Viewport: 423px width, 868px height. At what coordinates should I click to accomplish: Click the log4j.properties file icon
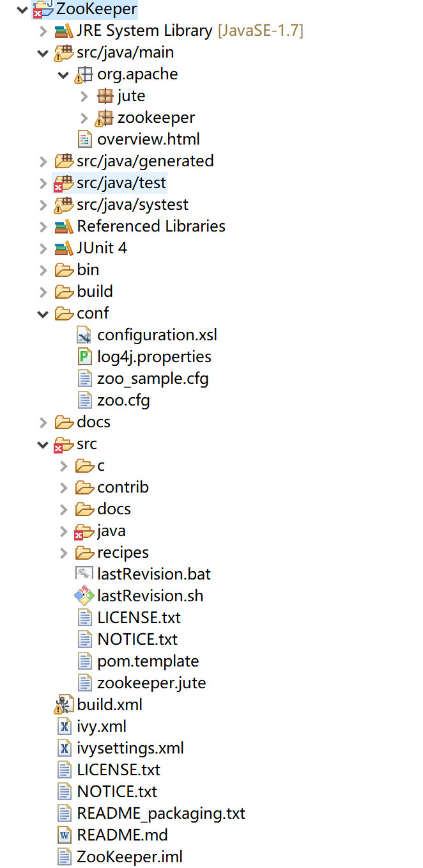84,357
